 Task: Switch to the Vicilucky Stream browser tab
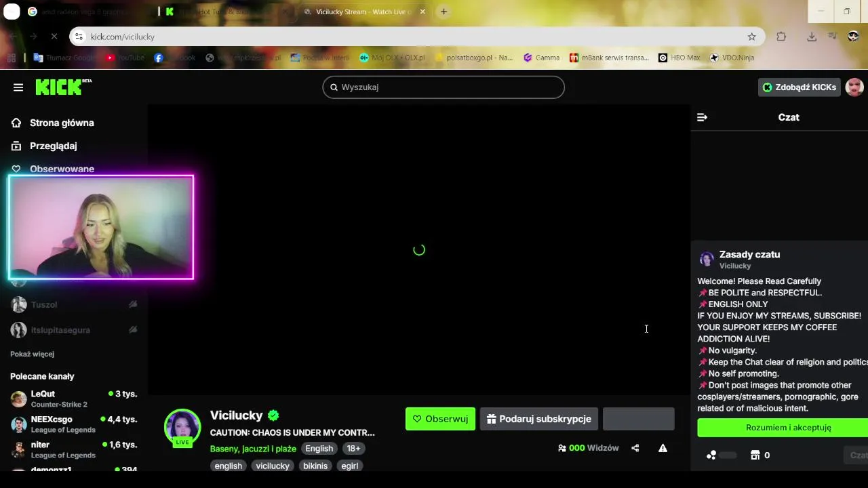(x=363, y=12)
